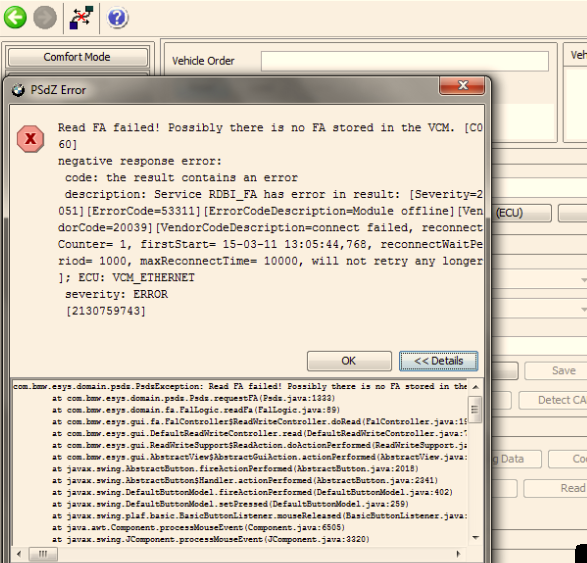The height and width of the screenshot is (563, 587).
Task: Click the red X error icon
Action: click(x=30, y=139)
